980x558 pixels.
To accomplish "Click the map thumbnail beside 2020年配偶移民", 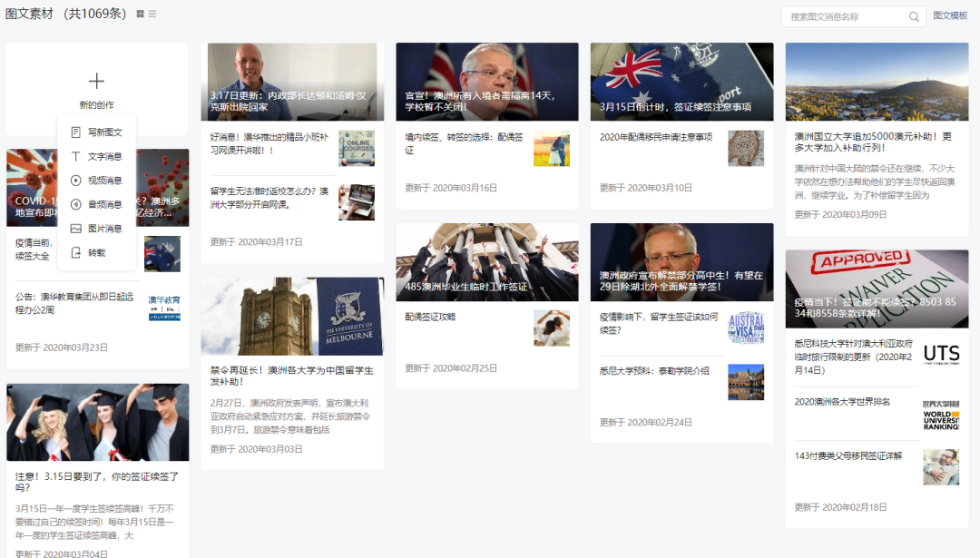I will 746,148.
